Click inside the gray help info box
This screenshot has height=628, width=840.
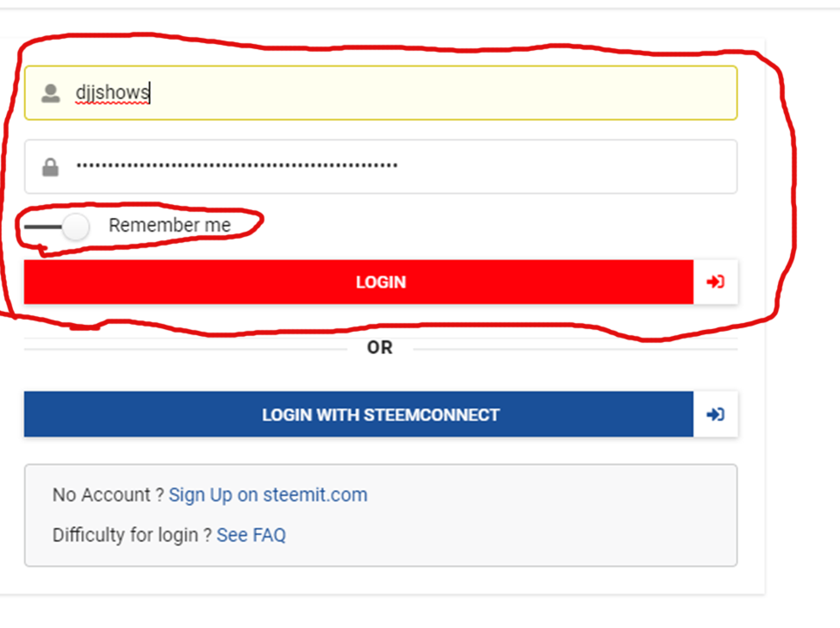381,515
